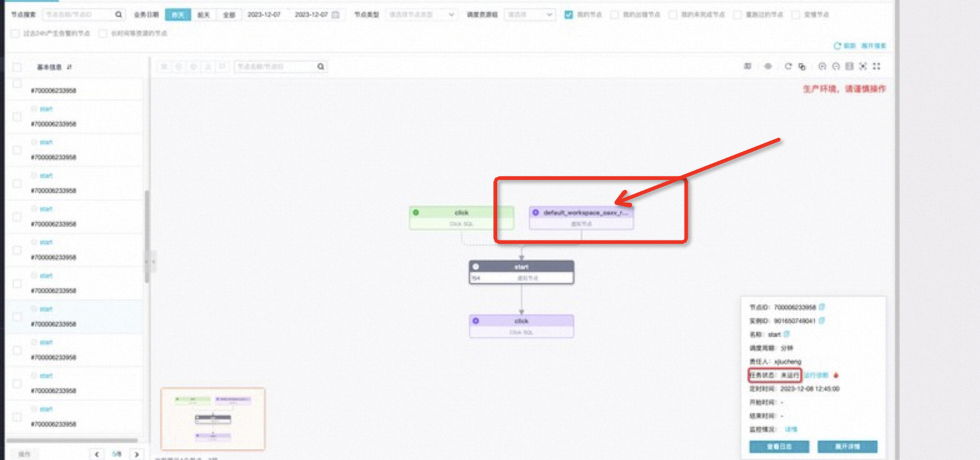Click the 展开搜索 expand search link
Image resolution: width=980 pixels, height=460 pixels.
[874, 46]
